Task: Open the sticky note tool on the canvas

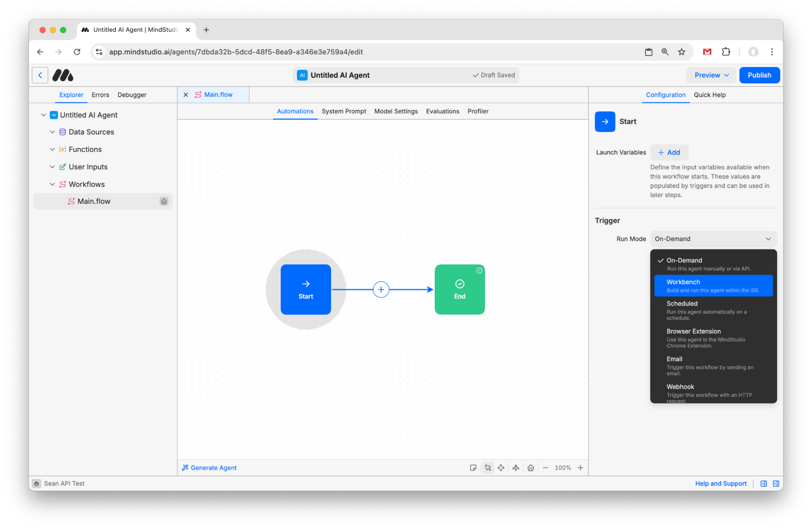Action: (473, 468)
